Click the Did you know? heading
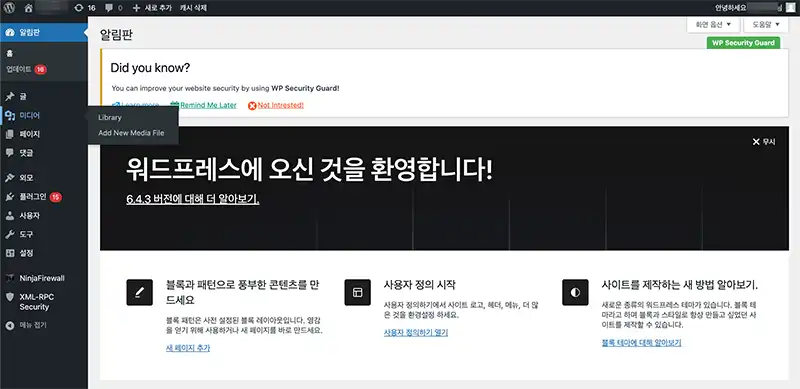 [x=150, y=68]
